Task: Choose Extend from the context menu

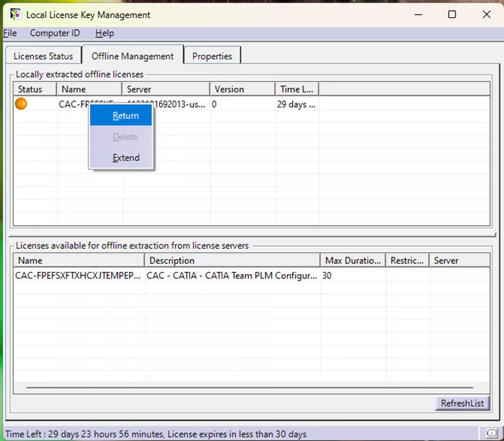Action: [x=125, y=157]
